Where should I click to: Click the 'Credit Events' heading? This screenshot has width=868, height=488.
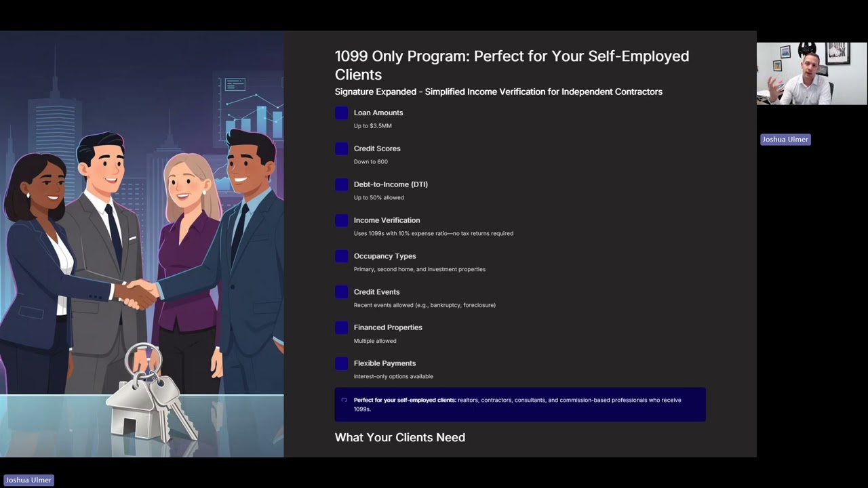pos(376,292)
